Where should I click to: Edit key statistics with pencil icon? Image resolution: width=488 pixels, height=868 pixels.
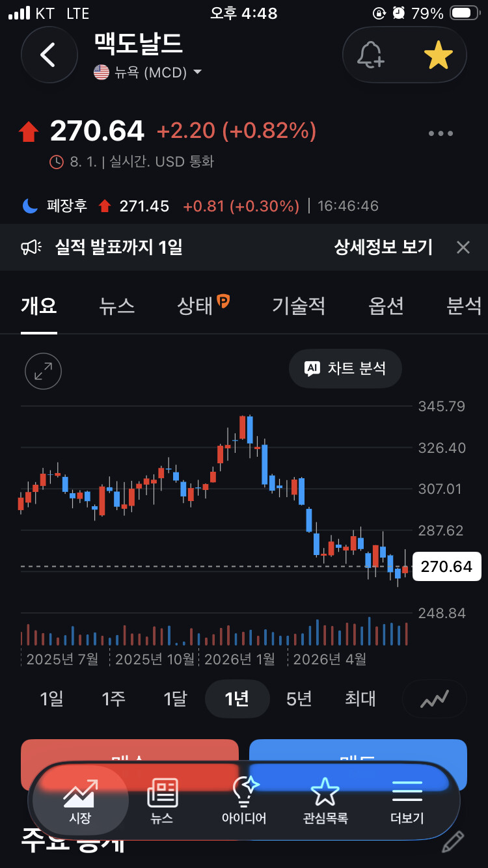pos(453,841)
